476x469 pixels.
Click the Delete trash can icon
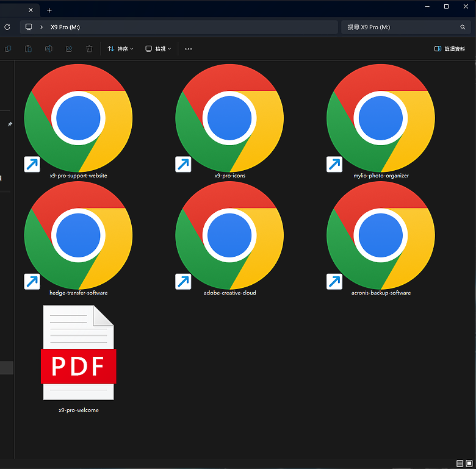pos(89,49)
